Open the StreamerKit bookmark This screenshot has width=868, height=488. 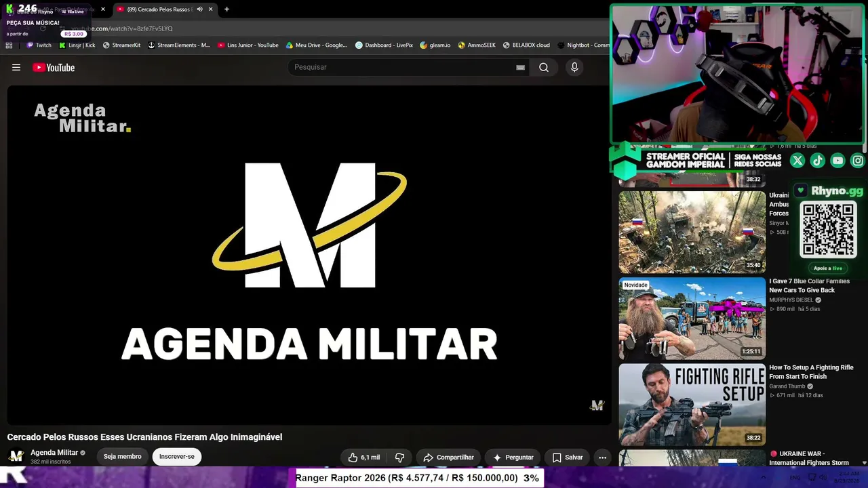click(x=121, y=45)
